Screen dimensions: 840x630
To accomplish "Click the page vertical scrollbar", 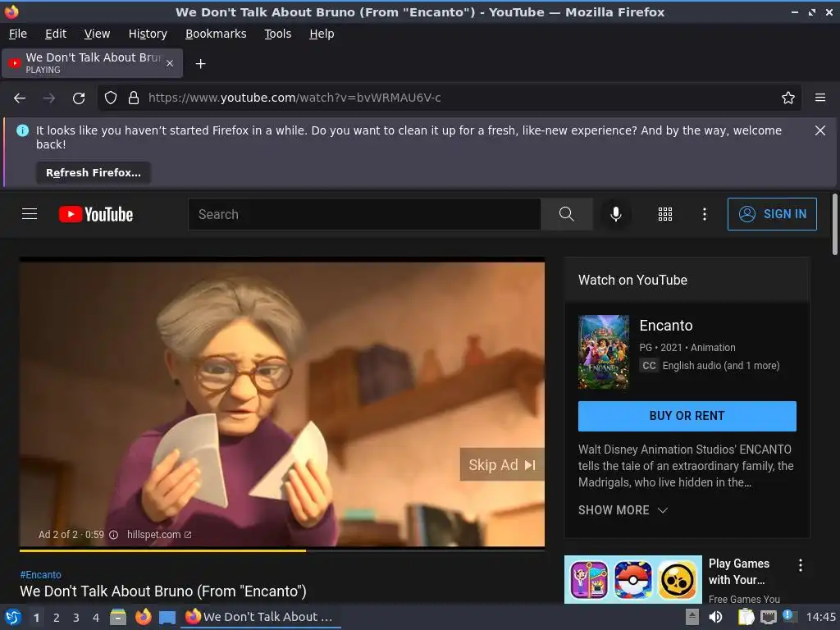I will coord(834,225).
